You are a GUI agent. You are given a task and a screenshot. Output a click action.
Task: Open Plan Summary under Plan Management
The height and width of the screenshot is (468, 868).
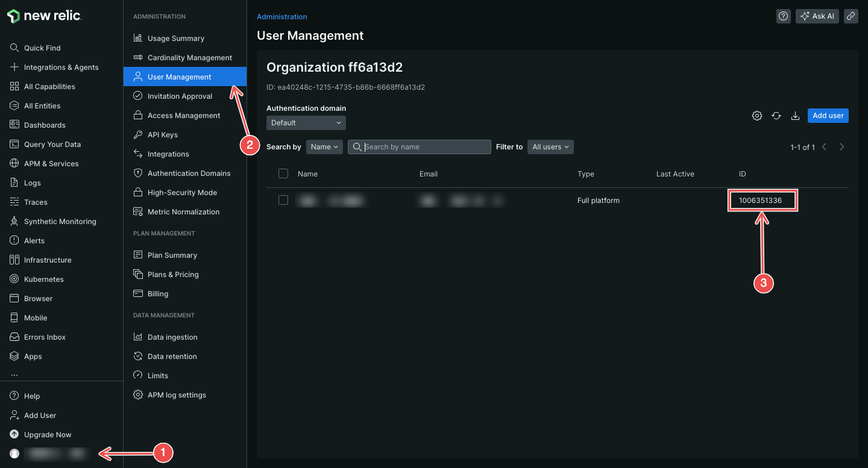pos(173,255)
